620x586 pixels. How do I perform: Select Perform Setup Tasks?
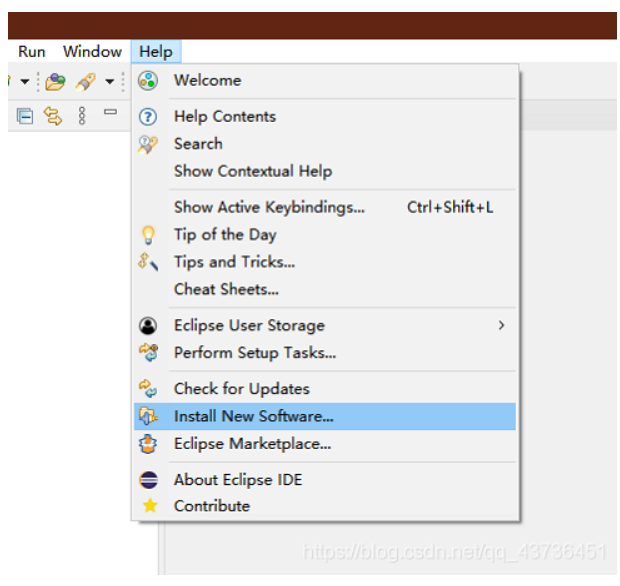(x=324, y=353)
